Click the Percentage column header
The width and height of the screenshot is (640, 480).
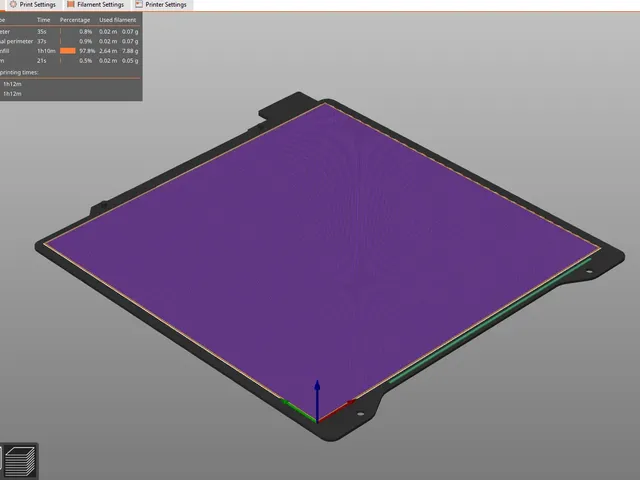75,20
